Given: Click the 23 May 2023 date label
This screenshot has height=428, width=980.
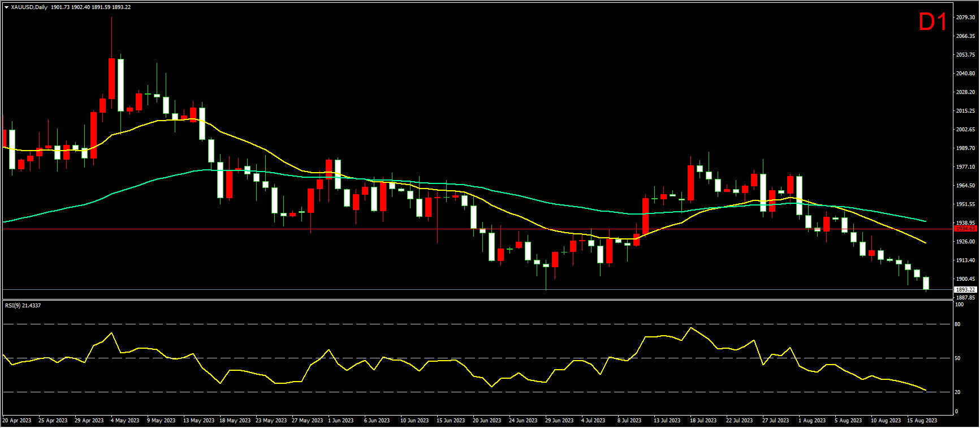Looking at the screenshot, I should tap(271, 421).
